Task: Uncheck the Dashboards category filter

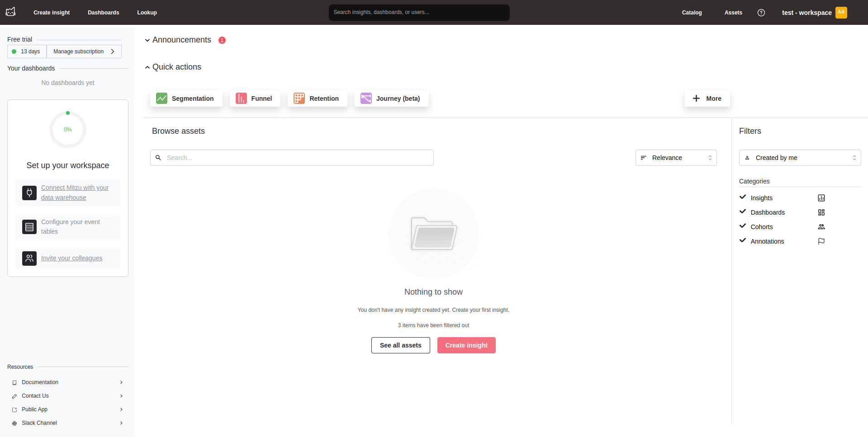Action: click(743, 212)
